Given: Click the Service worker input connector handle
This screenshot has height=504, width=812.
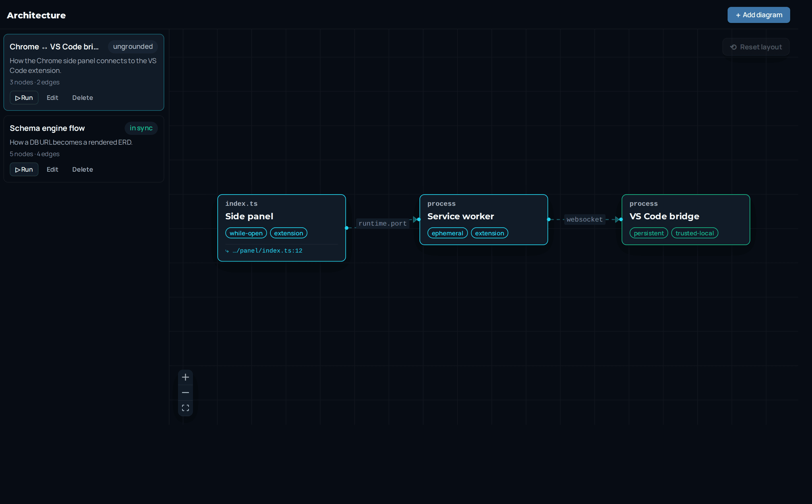Looking at the screenshot, I should tap(419, 219).
